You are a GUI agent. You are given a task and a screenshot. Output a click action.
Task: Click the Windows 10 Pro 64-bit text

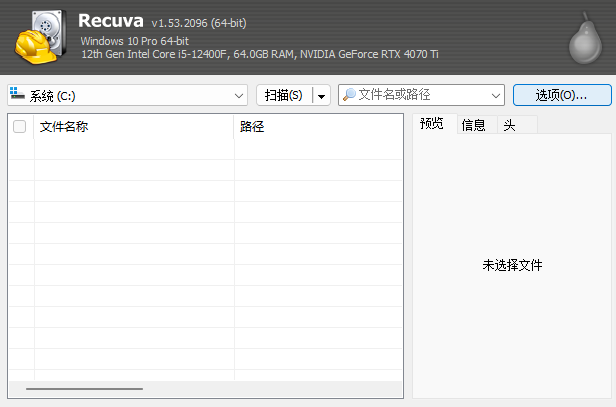point(135,41)
